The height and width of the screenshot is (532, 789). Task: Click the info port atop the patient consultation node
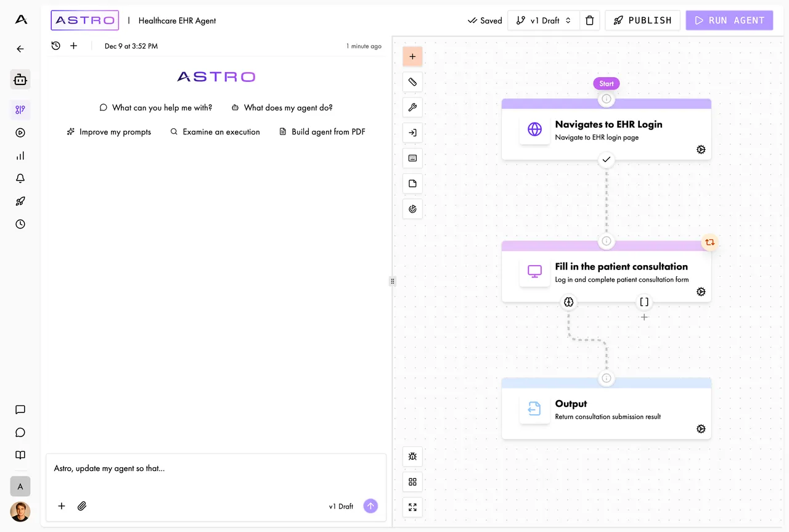(607, 241)
